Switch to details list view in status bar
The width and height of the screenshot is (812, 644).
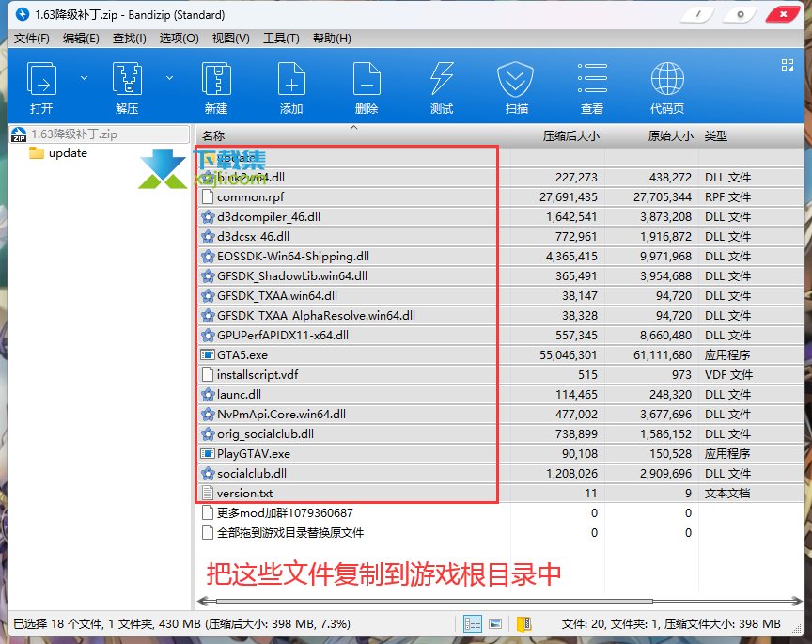tap(473, 624)
